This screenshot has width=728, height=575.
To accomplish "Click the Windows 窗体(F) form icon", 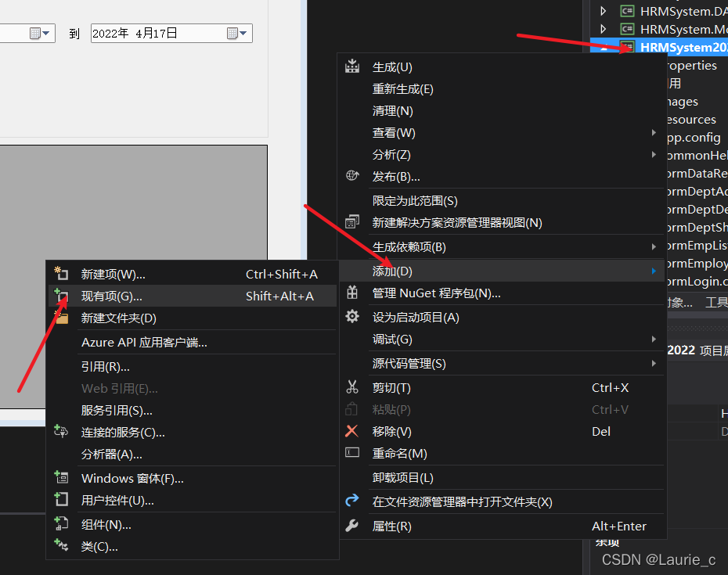I will coord(61,477).
